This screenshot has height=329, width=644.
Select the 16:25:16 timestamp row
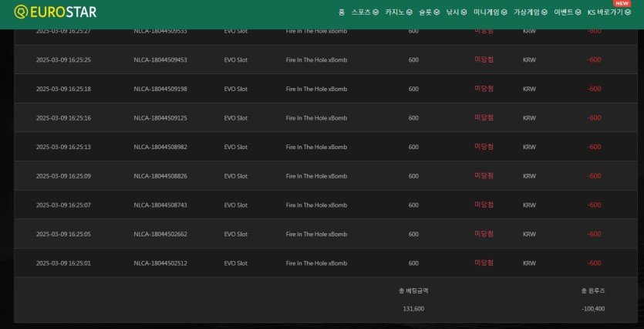tap(63, 118)
